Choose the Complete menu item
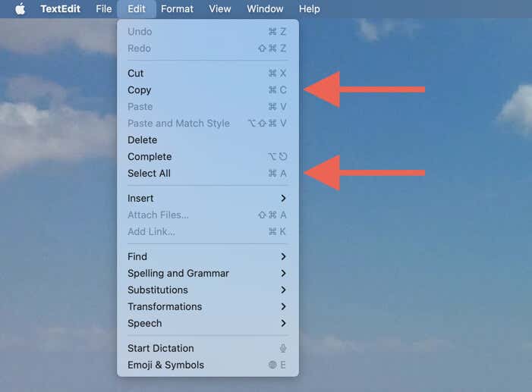Viewport: 532px width, 392px height. pyautogui.click(x=150, y=157)
